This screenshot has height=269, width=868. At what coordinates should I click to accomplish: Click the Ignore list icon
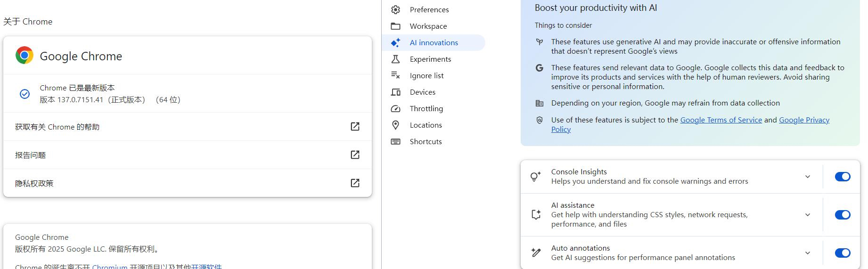tap(395, 75)
